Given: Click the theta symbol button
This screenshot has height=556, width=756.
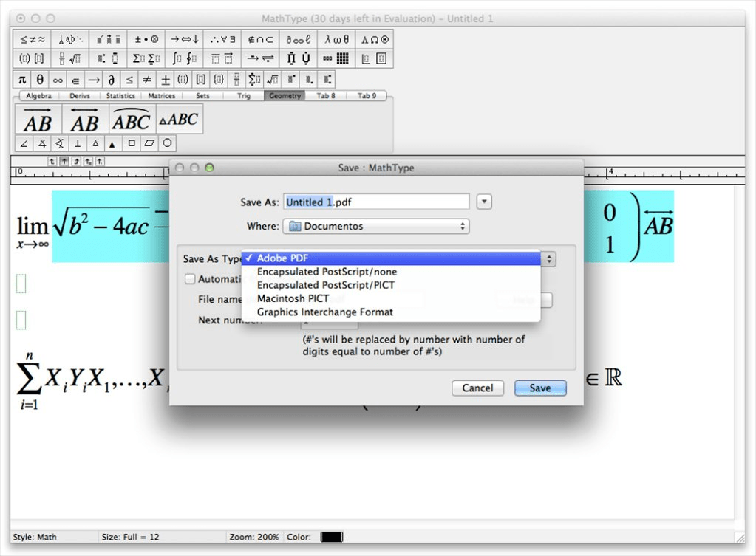Looking at the screenshot, I should (40, 79).
